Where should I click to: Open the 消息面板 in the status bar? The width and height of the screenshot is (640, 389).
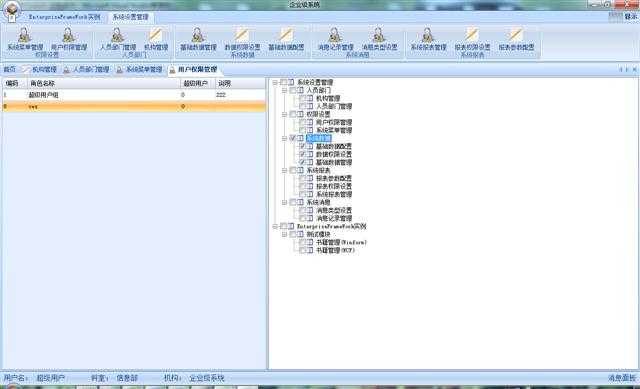point(622,378)
